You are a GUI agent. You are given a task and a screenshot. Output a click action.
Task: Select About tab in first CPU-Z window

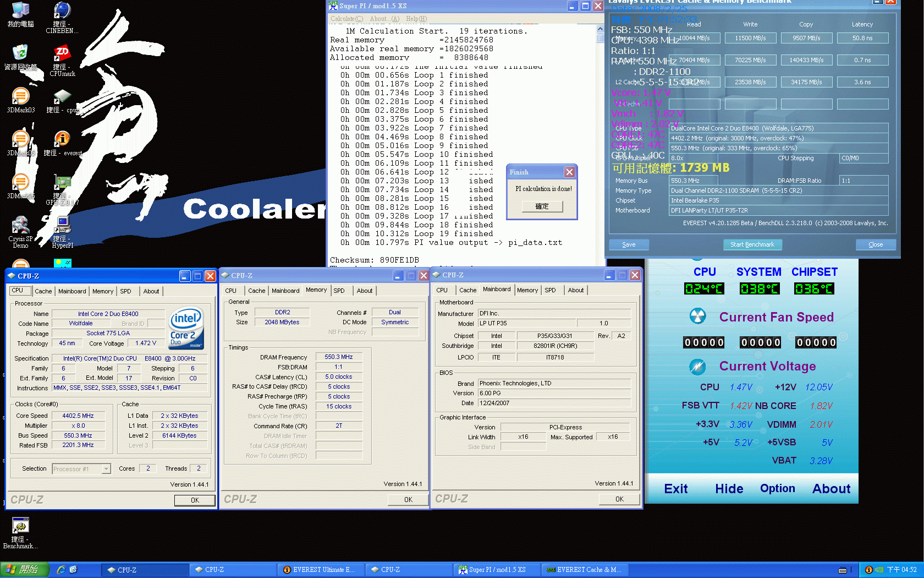pyautogui.click(x=151, y=291)
